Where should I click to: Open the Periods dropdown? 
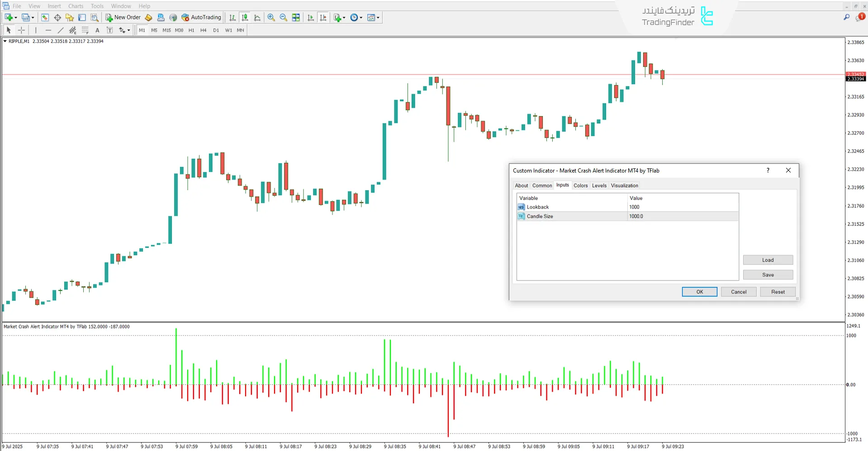pos(356,17)
